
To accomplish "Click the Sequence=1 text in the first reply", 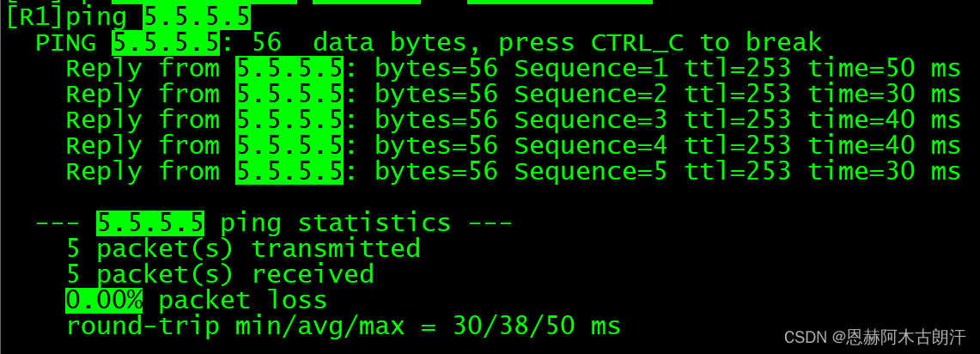I will (x=590, y=69).
